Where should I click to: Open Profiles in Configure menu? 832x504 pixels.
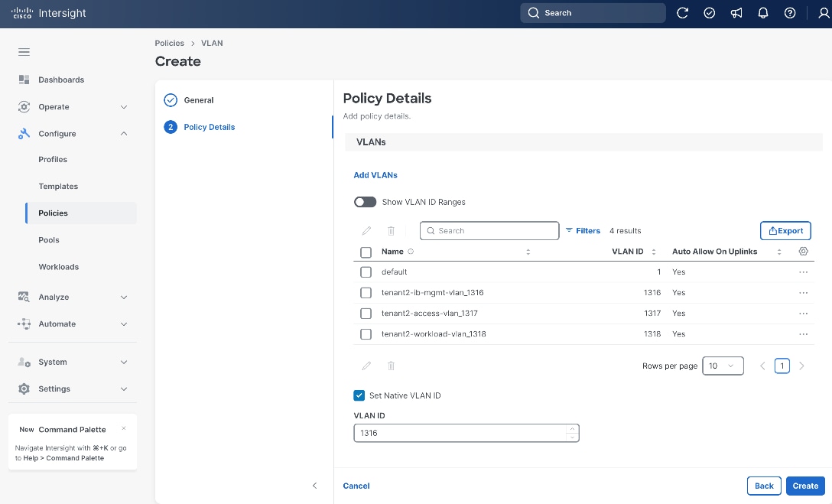pyautogui.click(x=53, y=159)
